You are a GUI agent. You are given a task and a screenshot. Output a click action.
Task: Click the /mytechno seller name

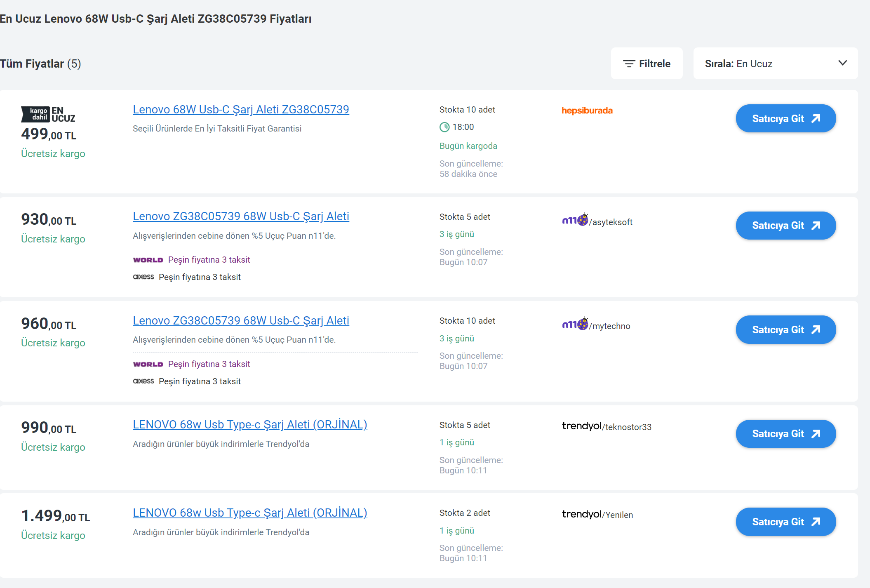610,326
